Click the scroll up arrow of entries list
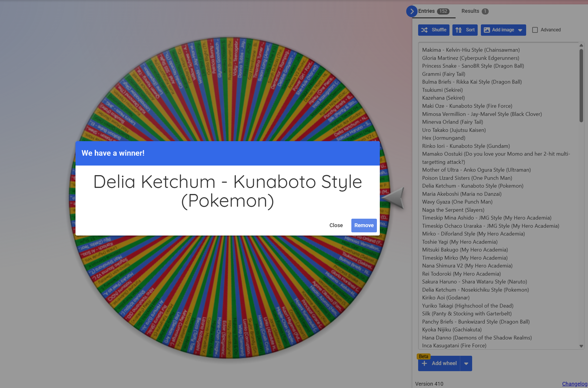 click(x=581, y=45)
